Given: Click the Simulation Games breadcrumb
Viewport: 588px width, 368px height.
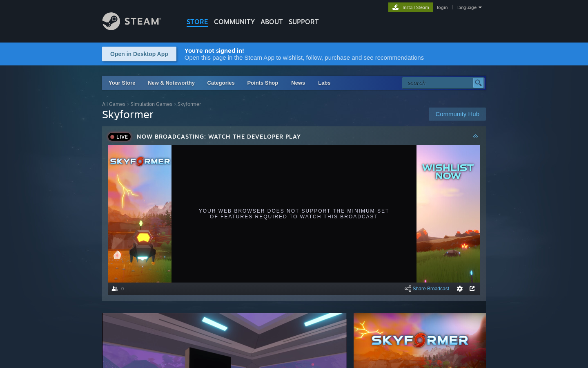Looking at the screenshot, I should point(151,104).
